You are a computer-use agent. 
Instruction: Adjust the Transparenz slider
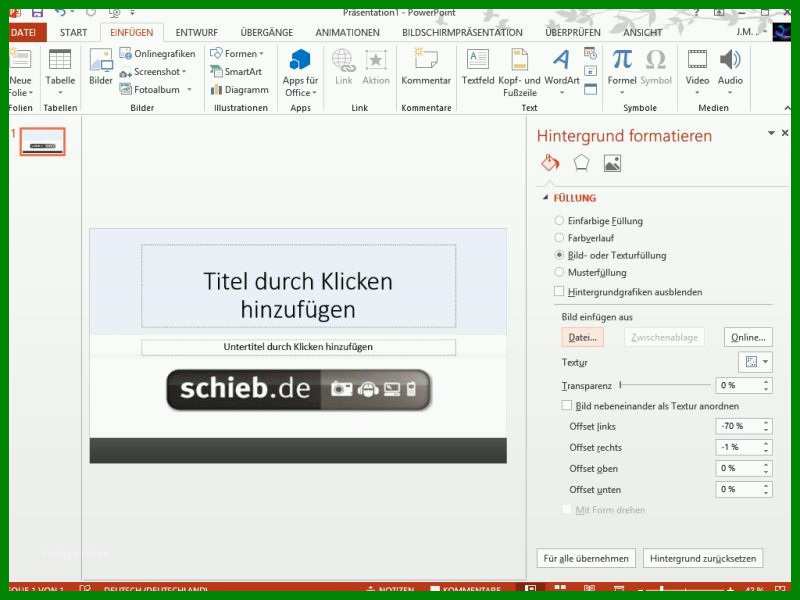click(x=664, y=385)
